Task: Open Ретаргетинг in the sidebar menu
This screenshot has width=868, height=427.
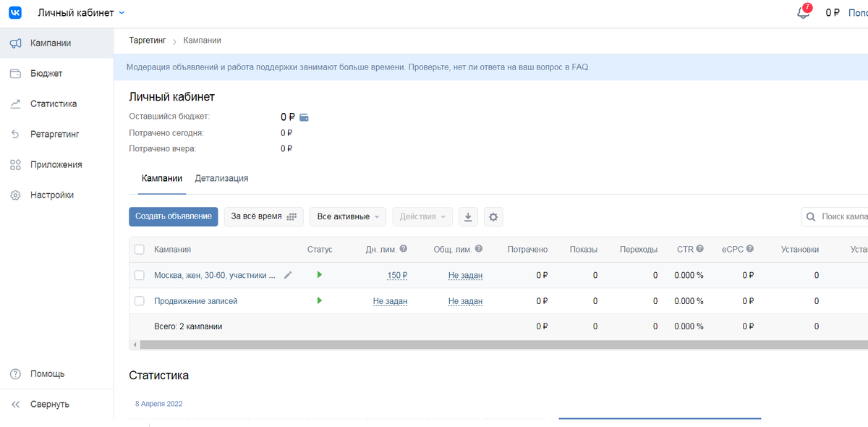Action: [x=56, y=135]
